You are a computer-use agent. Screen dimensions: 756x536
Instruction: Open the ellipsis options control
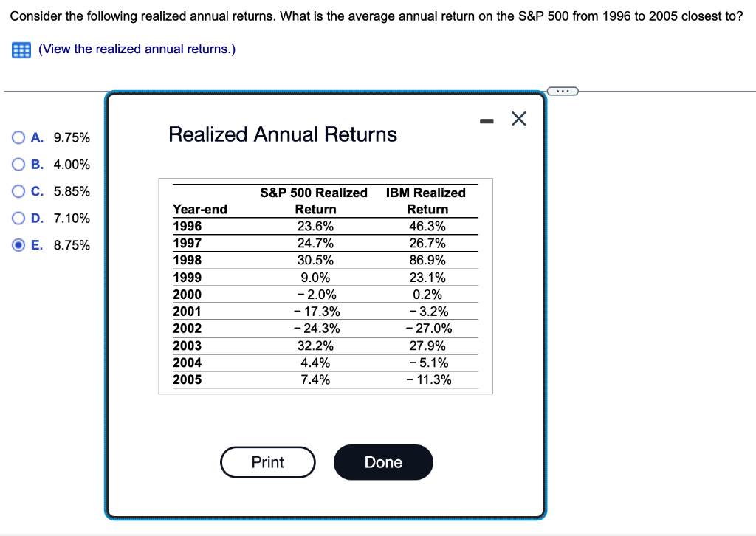563,91
